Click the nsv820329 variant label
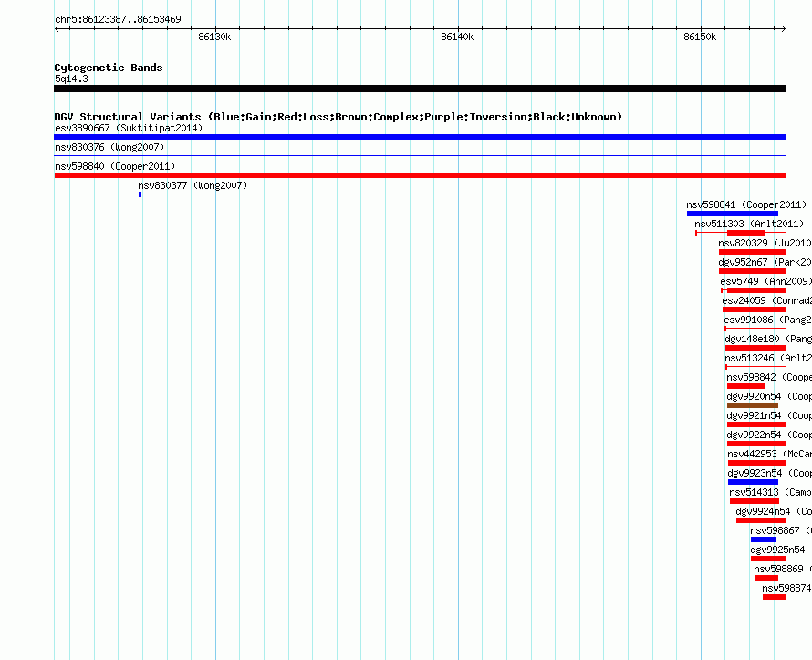The width and height of the screenshot is (812, 660). [765, 243]
